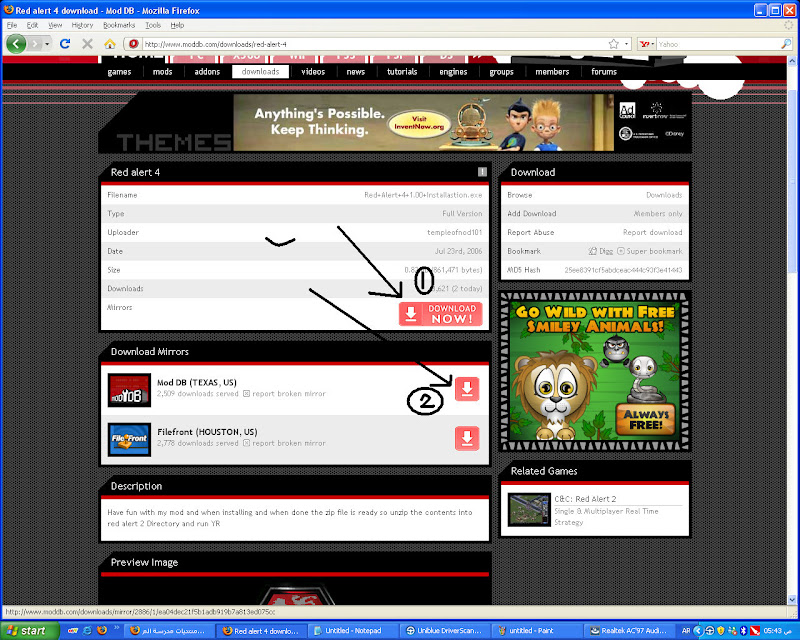This screenshot has width=800, height=640.
Task: Go to the games section
Action: point(119,72)
